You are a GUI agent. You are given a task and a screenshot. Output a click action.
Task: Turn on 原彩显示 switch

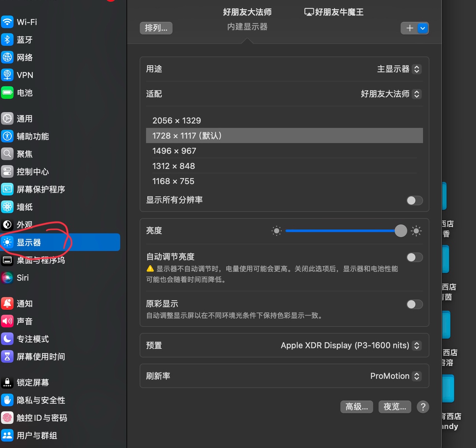pyautogui.click(x=415, y=304)
